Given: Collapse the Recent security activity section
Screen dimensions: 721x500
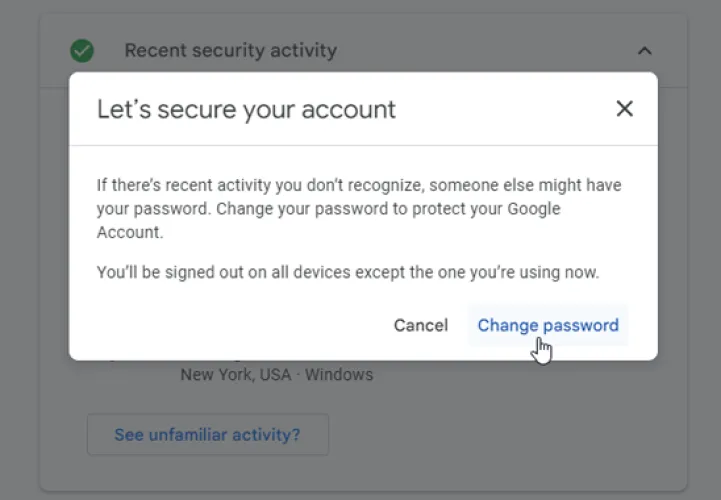Looking at the screenshot, I should coord(645,50).
